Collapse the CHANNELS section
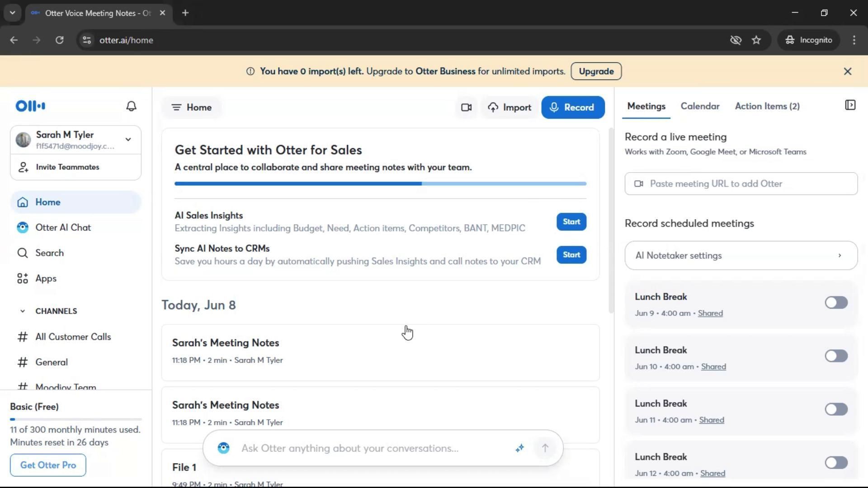 click(x=23, y=311)
